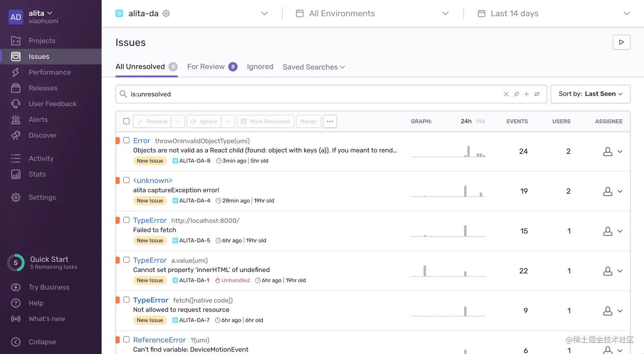Check the fetch([native code]) issue checkbox
The width and height of the screenshot is (644, 354).
126,300
